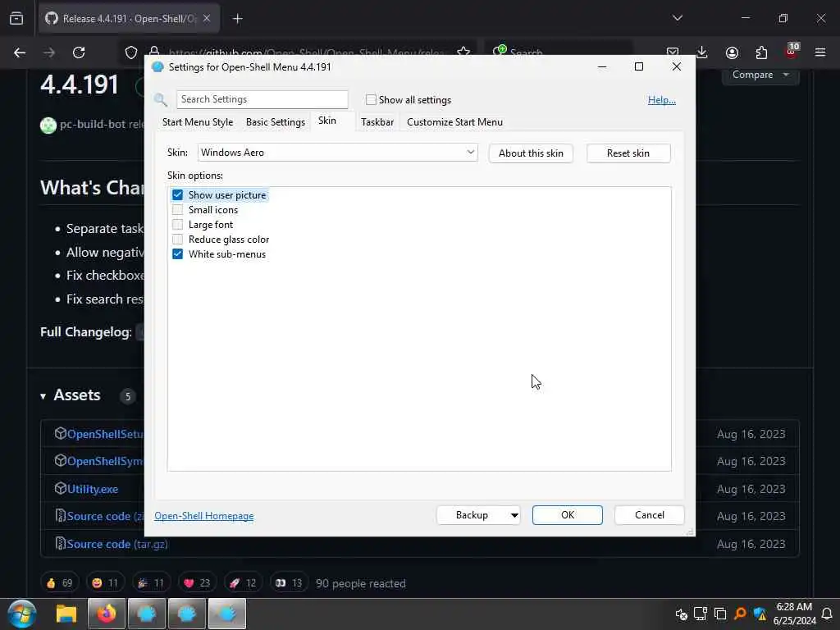The height and width of the screenshot is (630, 840).
Task: Open the Skin dropdown showing Windows Aero
Action: pos(337,153)
